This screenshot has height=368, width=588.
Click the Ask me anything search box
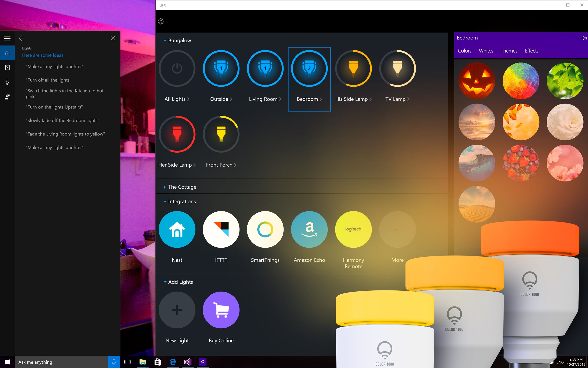(x=61, y=362)
